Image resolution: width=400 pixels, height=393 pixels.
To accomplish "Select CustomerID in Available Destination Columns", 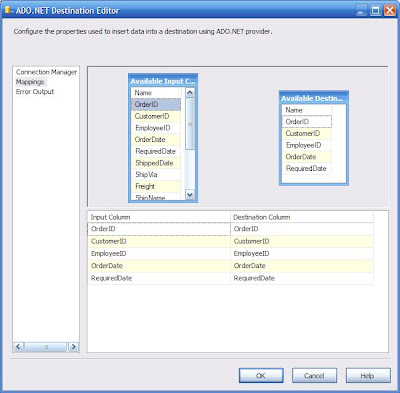I will (x=307, y=133).
